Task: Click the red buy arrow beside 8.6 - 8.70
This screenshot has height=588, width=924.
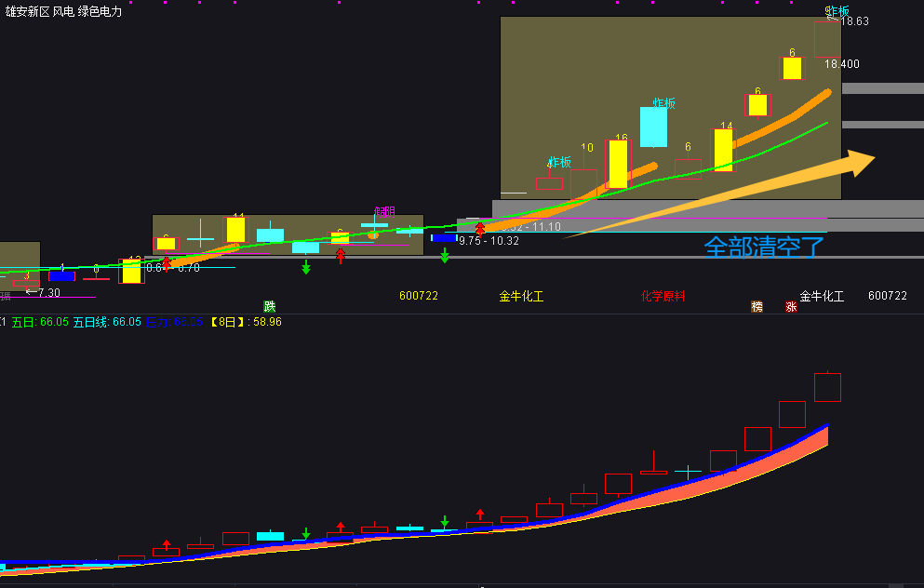Action: (167, 263)
